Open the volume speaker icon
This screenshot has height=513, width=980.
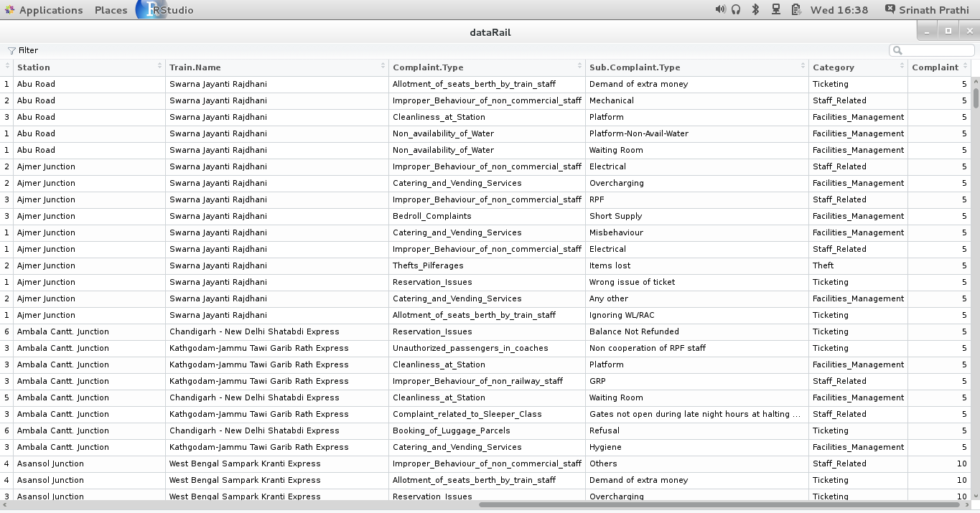point(720,9)
